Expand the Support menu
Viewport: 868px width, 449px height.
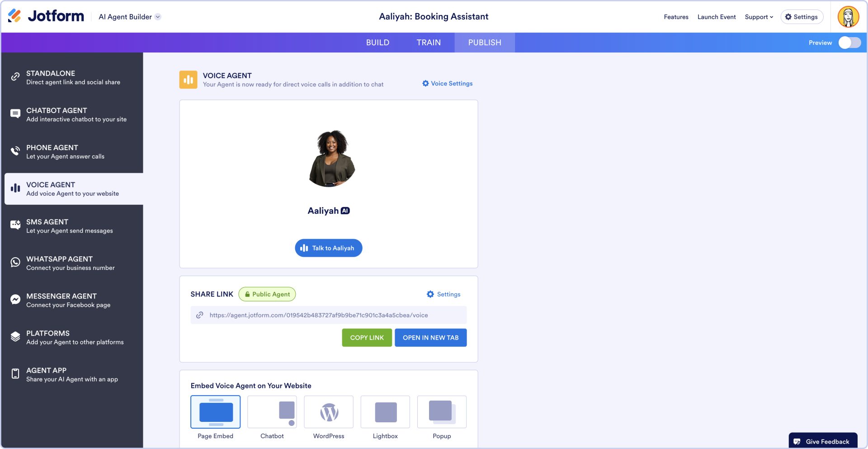[x=759, y=17]
